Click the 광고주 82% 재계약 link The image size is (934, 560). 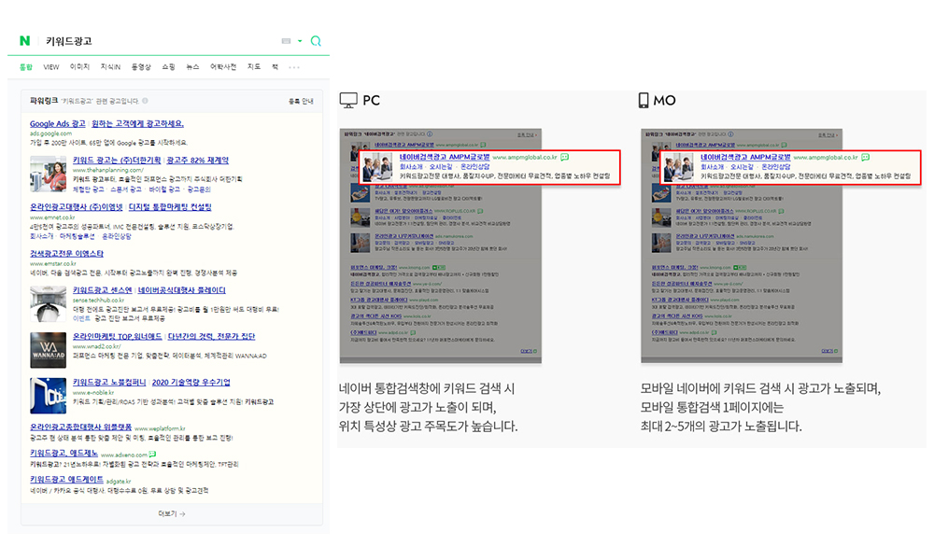click(x=198, y=161)
